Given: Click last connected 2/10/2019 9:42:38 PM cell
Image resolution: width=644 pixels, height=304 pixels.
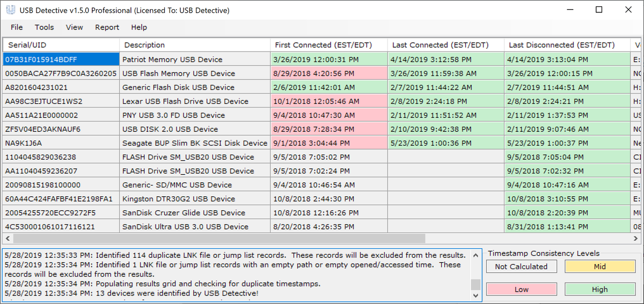Looking at the screenshot, I should click(x=445, y=129).
